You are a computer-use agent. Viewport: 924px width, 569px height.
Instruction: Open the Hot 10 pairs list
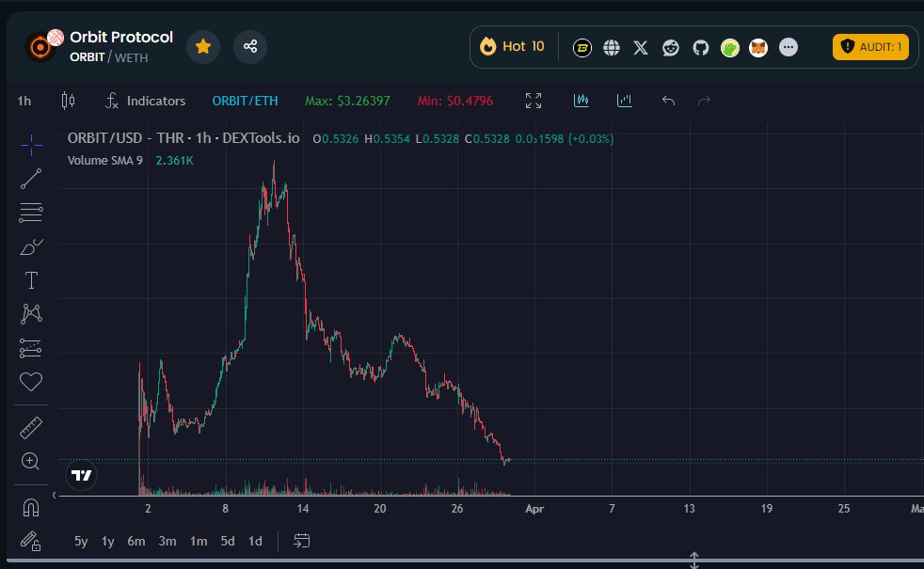(512, 46)
